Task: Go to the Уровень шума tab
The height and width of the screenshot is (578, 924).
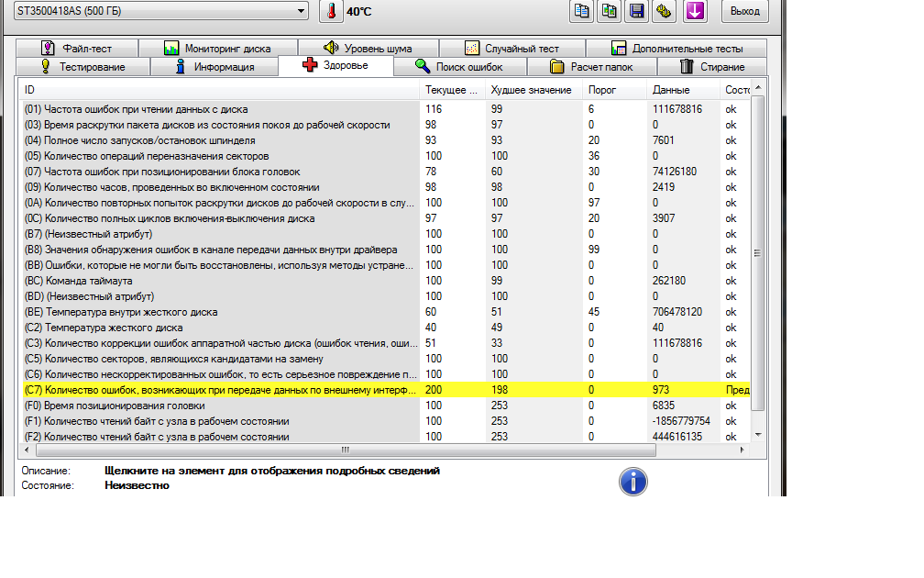Action: (368, 49)
